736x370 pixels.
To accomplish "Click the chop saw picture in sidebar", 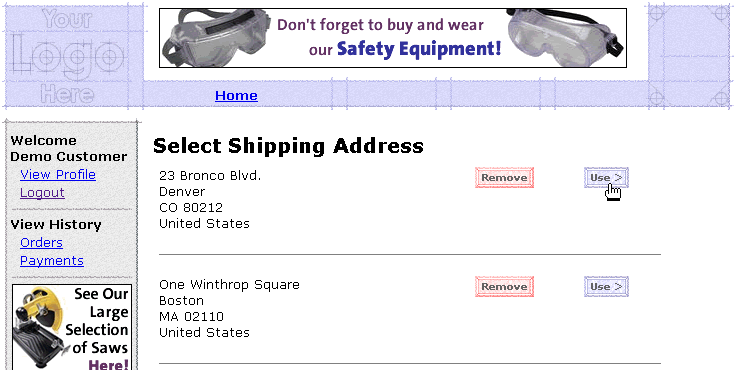I will point(38,328).
